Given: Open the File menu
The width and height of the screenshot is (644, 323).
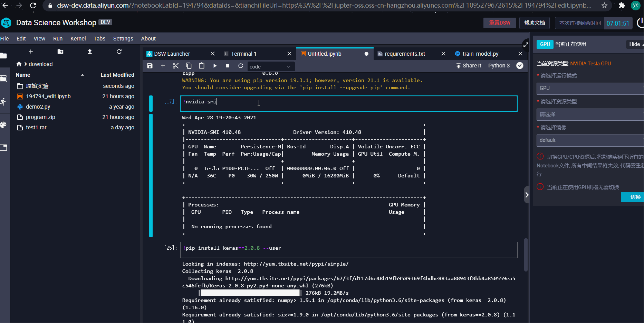Looking at the screenshot, I should (x=4, y=38).
